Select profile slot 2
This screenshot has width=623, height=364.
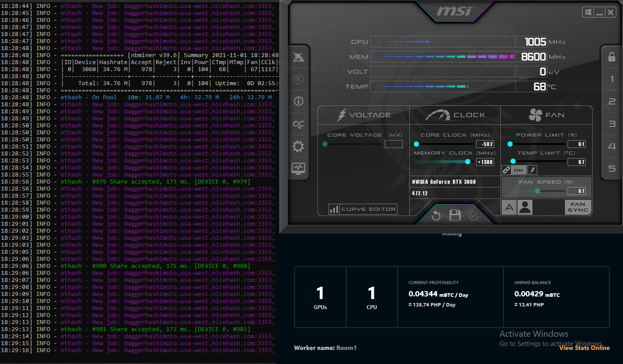pos(612,102)
